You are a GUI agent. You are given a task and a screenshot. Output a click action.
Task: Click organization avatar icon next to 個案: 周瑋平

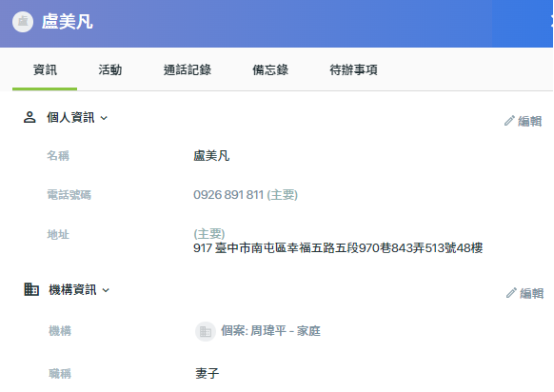[206, 331]
